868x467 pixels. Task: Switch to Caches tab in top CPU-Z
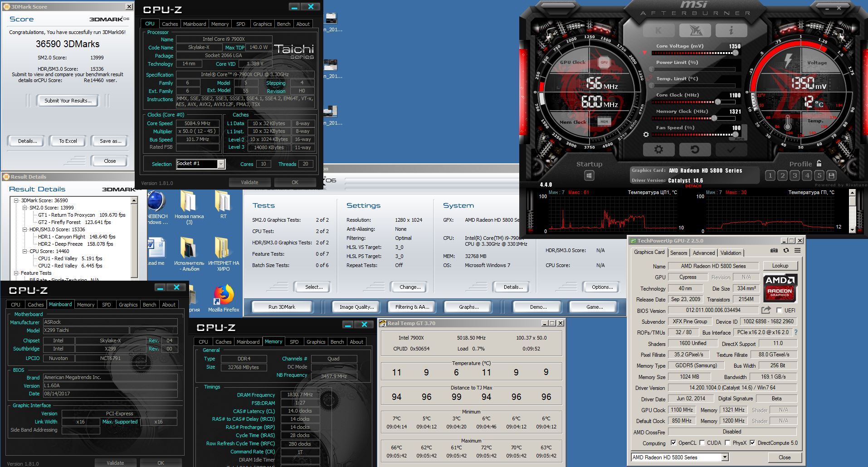pos(170,24)
